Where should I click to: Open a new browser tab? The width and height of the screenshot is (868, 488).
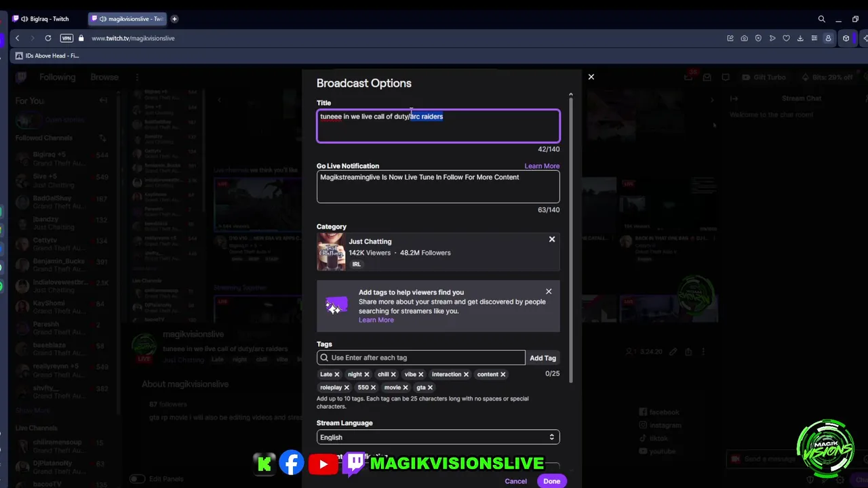coord(174,19)
